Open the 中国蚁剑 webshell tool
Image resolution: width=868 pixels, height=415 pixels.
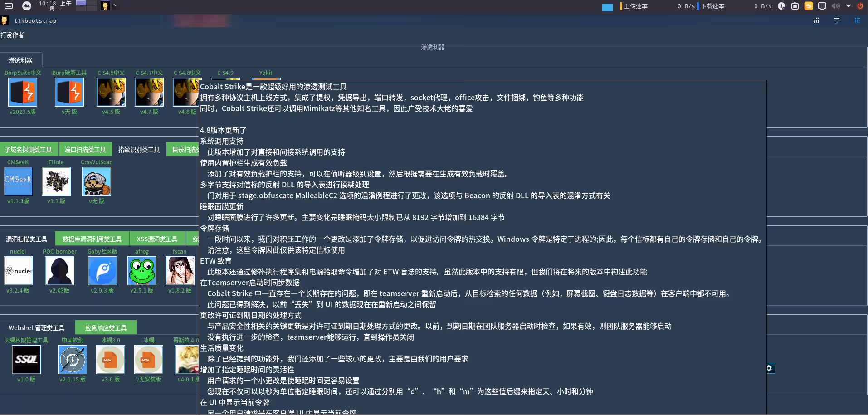(x=73, y=360)
